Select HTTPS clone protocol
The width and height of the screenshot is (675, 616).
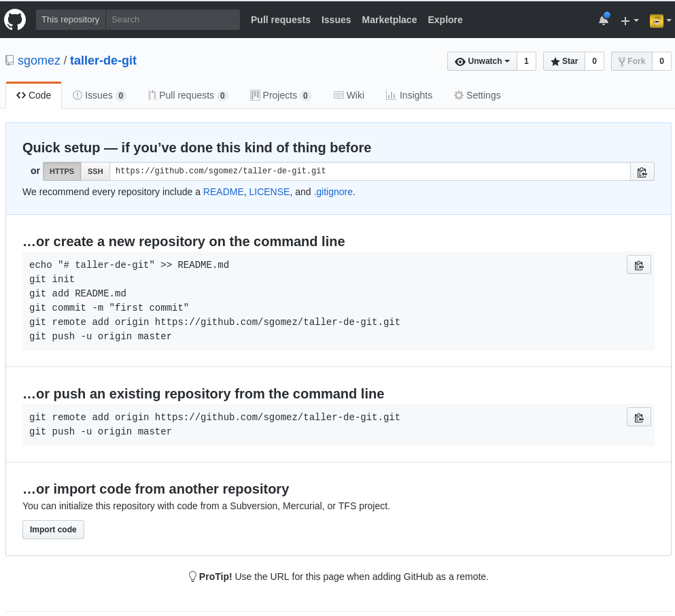tap(62, 171)
